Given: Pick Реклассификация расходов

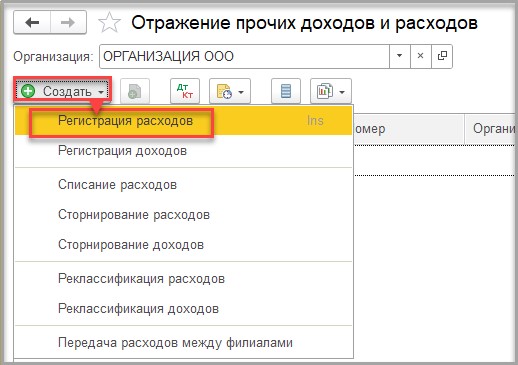Looking at the screenshot, I should 184,279.
